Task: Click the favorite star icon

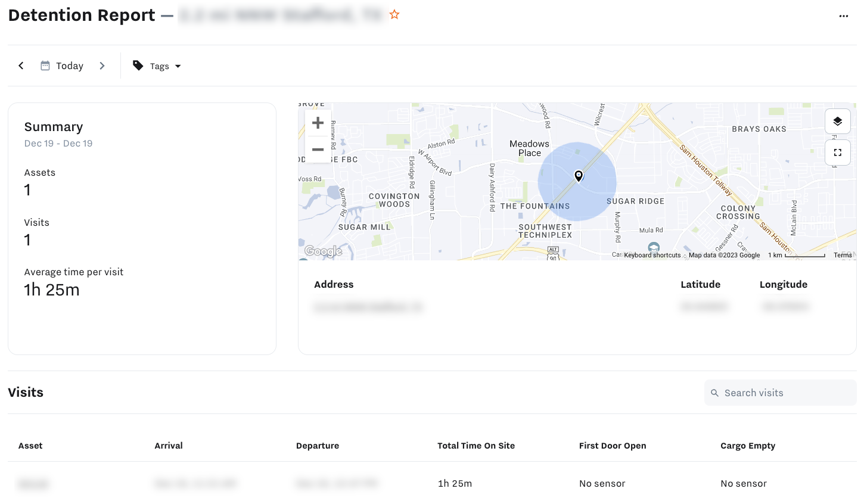Action: (394, 14)
